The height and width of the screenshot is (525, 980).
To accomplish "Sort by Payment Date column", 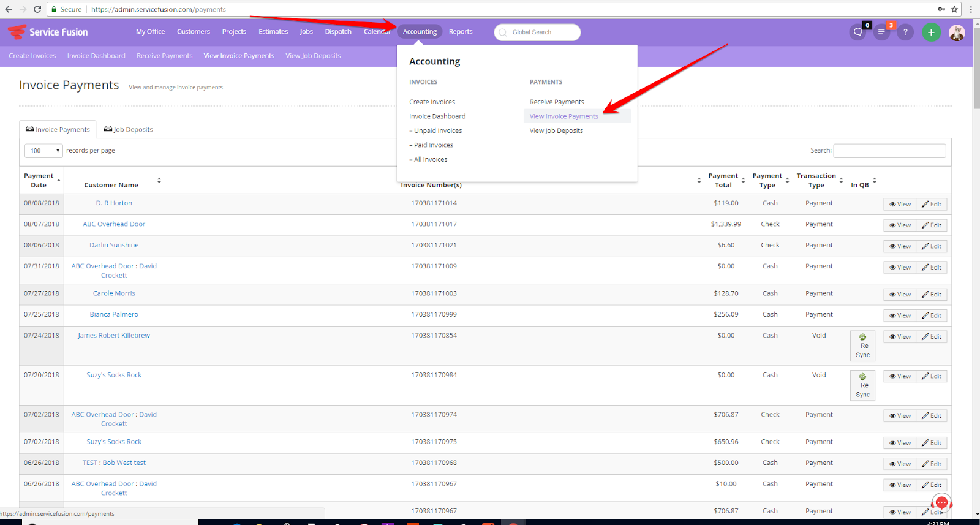I will 41,180.
